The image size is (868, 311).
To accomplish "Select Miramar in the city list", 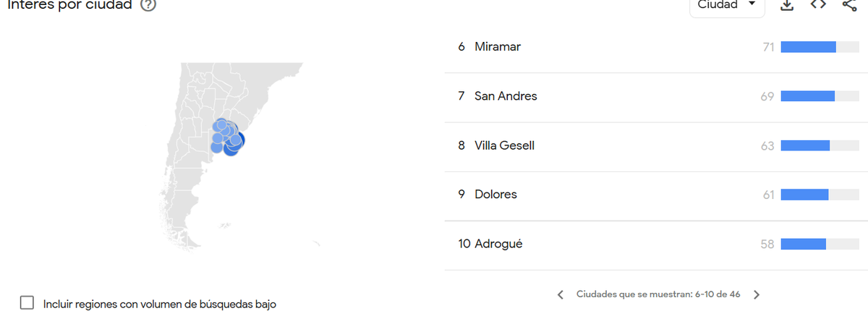I will 498,47.
